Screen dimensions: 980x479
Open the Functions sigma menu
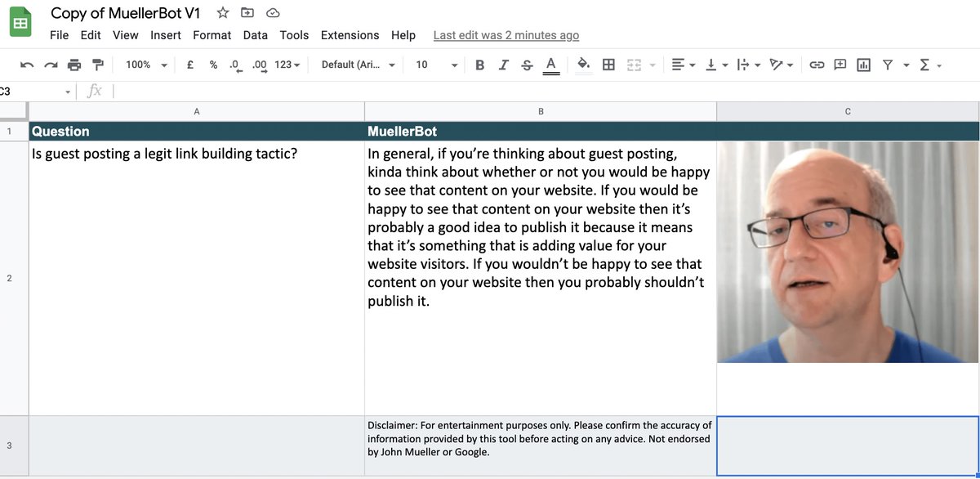tap(930, 65)
